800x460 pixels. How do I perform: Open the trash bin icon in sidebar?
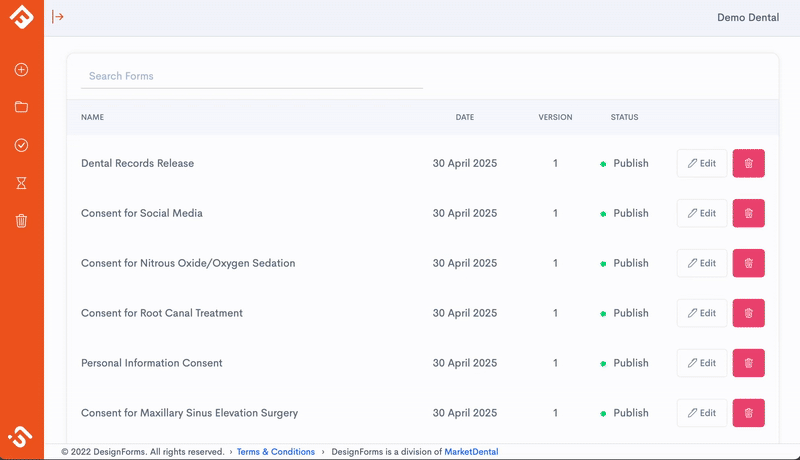(x=21, y=221)
